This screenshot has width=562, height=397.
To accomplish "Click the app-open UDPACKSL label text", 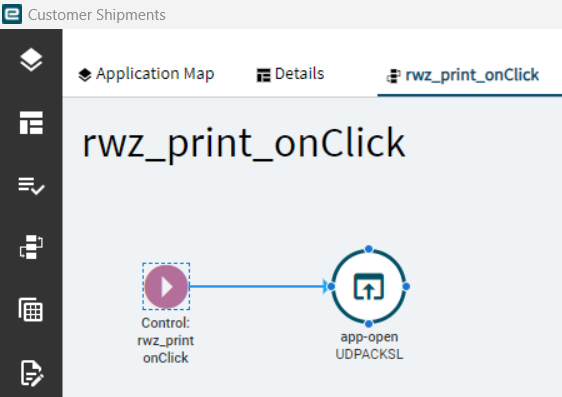I will click(369, 345).
